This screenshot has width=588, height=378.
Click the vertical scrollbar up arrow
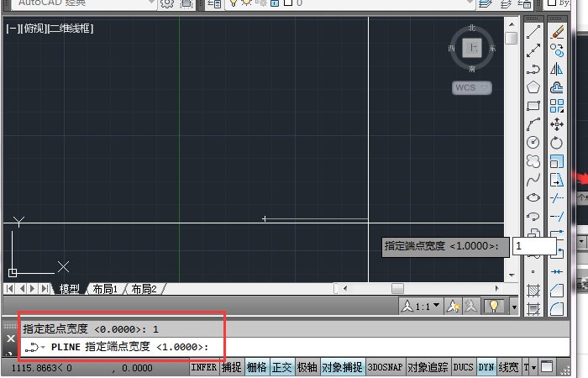click(x=512, y=24)
